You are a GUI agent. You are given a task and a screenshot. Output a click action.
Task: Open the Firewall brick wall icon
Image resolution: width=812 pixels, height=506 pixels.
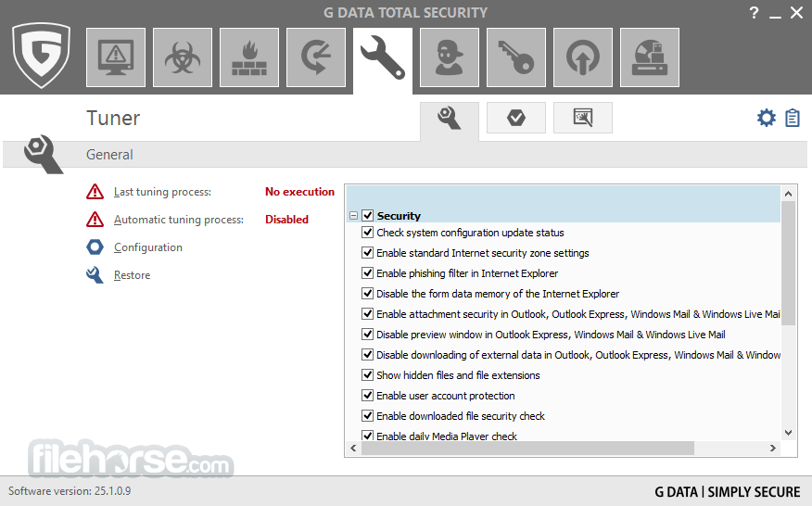[249, 57]
